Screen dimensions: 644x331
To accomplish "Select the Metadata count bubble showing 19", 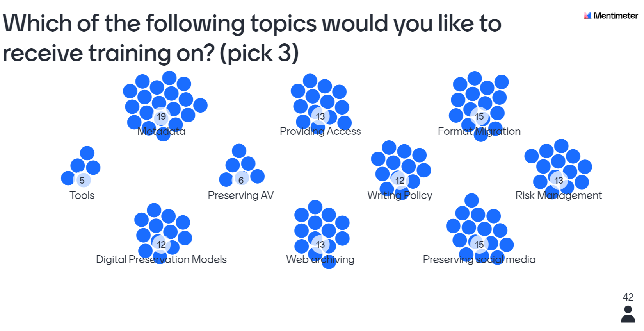I will [x=161, y=116].
